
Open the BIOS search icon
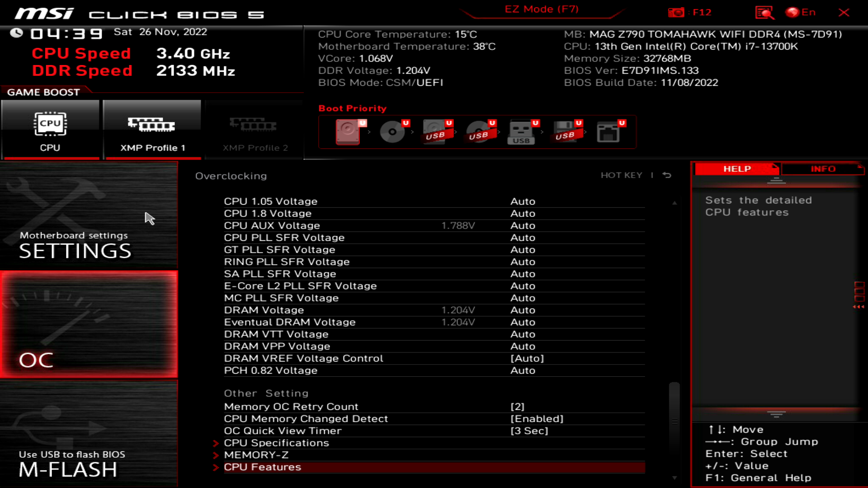coord(764,12)
